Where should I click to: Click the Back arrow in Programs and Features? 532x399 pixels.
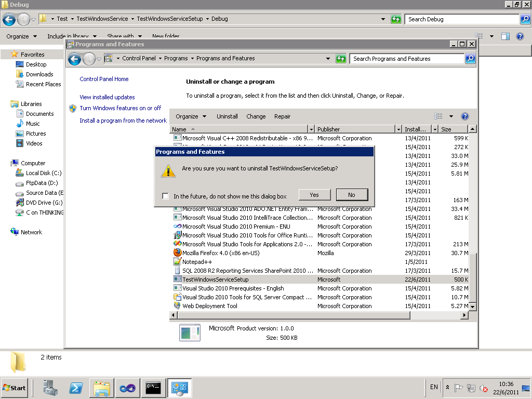(x=74, y=59)
